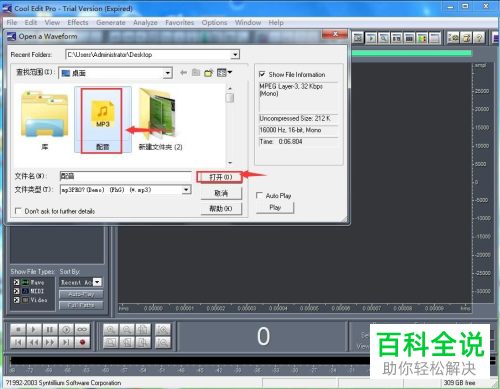Click the Zoom to Left Edge icon
This screenshot has width=500, height=389.
tap(127, 342)
